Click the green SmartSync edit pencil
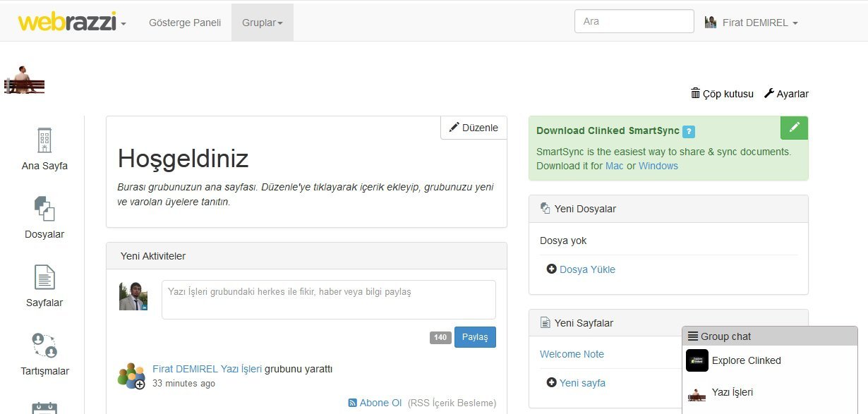Screen dimensions: 868x414 [794, 128]
